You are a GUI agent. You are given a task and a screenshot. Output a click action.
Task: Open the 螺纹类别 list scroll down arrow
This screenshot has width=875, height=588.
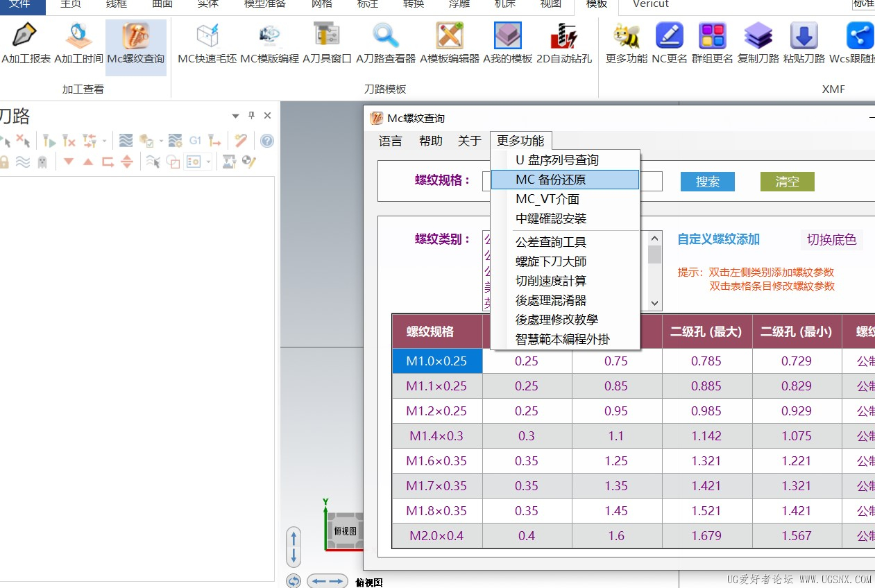pos(654,303)
